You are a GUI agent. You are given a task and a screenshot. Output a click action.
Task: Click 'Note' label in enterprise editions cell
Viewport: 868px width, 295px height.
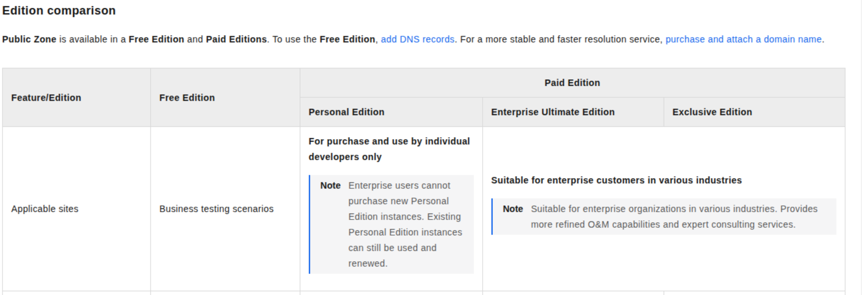click(x=512, y=209)
